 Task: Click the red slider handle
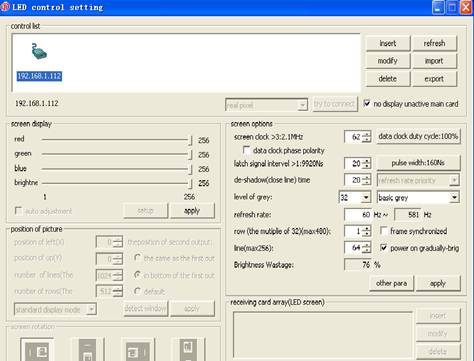pyautogui.click(x=190, y=140)
